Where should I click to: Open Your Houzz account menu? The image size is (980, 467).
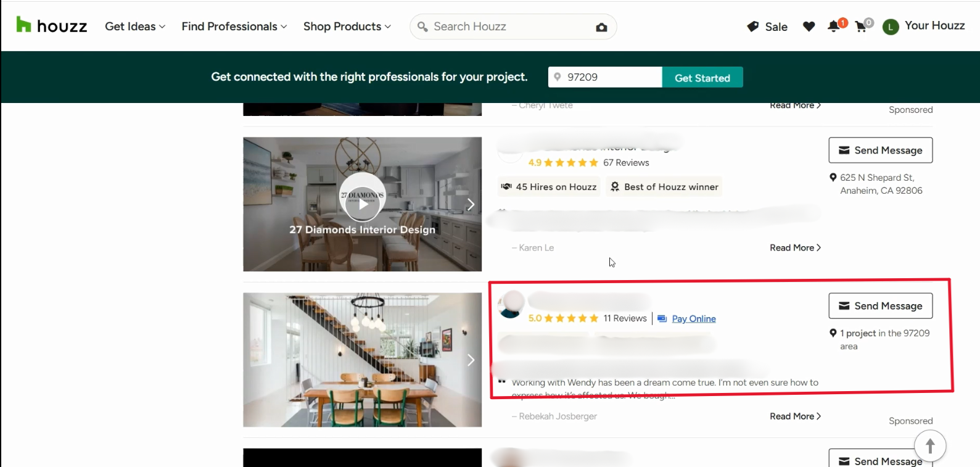pos(934,25)
